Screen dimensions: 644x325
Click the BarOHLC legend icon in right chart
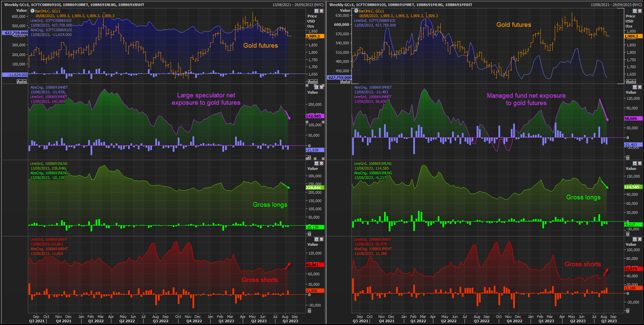[x=356, y=11]
